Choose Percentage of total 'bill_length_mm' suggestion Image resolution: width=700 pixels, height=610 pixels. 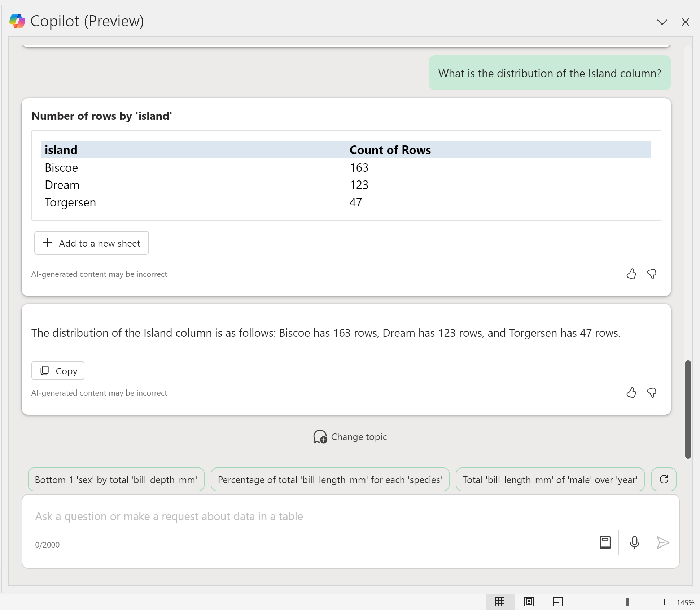click(330, 480)
